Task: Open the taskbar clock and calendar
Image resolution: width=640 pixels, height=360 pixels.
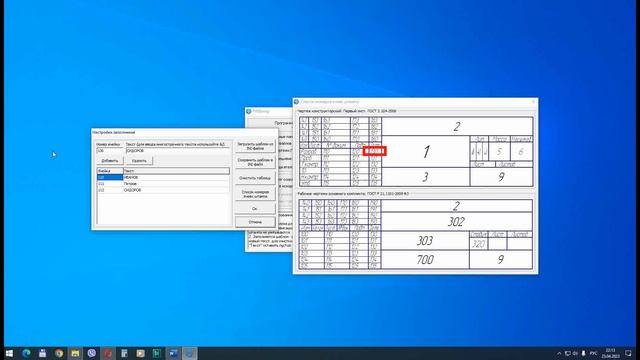Action: pyautogui.click(x=610, y=353)
